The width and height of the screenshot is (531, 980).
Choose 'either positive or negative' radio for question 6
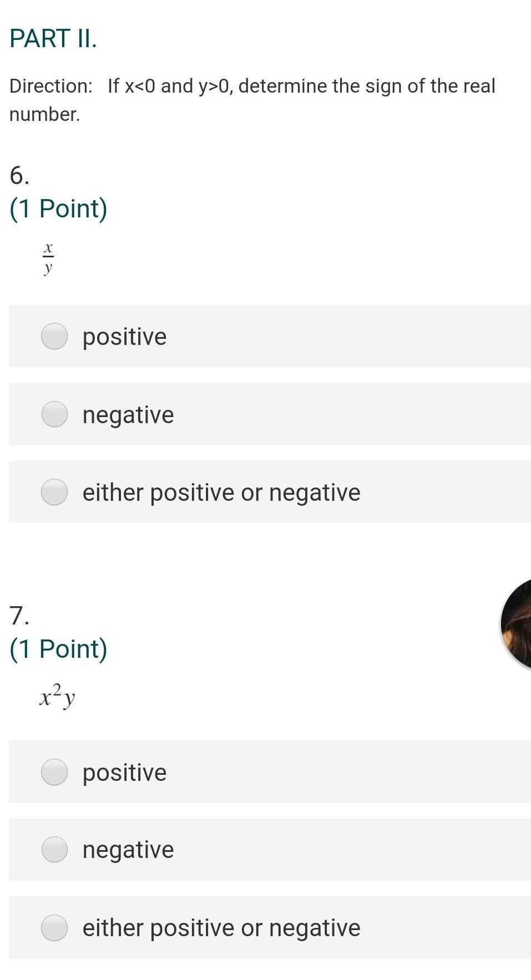54,492
